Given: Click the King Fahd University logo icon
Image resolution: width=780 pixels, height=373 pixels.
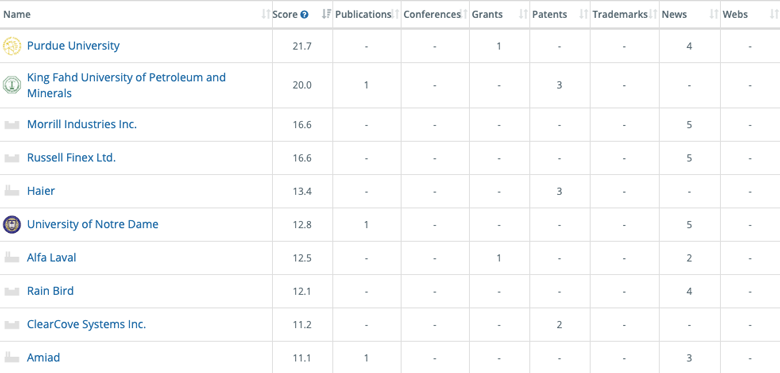Looking at the screenshot, I should [x=11, y=85].
